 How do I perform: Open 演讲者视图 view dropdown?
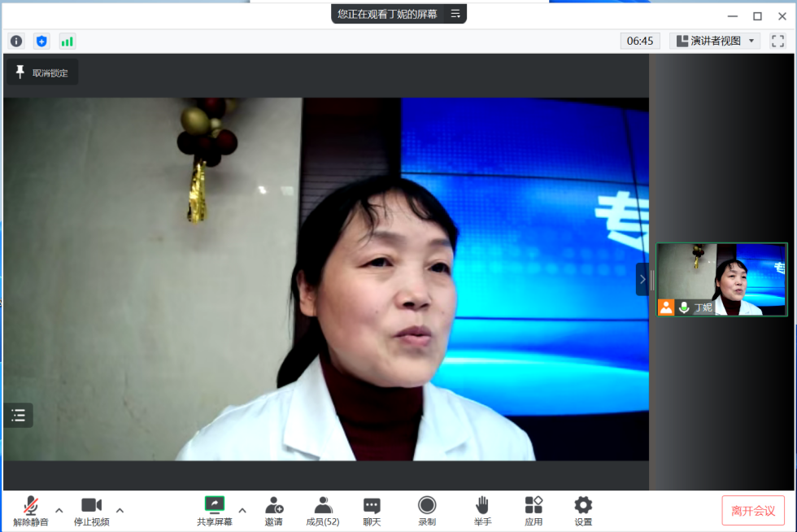tap(715, 41)
